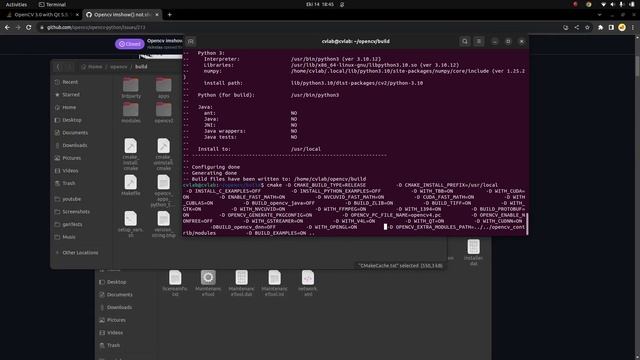Close the OpenCV 3.0 with Qt tab
The width and height of the screenshot is (640, 360).
77,15
